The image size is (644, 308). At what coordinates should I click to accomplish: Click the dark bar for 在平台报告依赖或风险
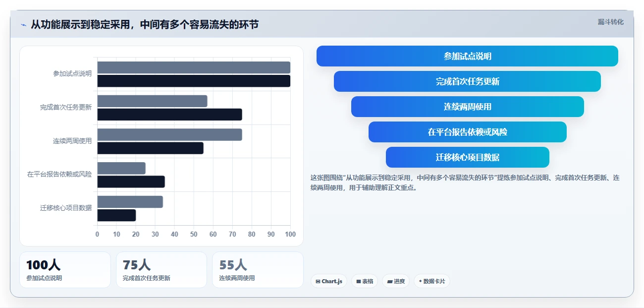pyautogui.click(x=131, y=182)
